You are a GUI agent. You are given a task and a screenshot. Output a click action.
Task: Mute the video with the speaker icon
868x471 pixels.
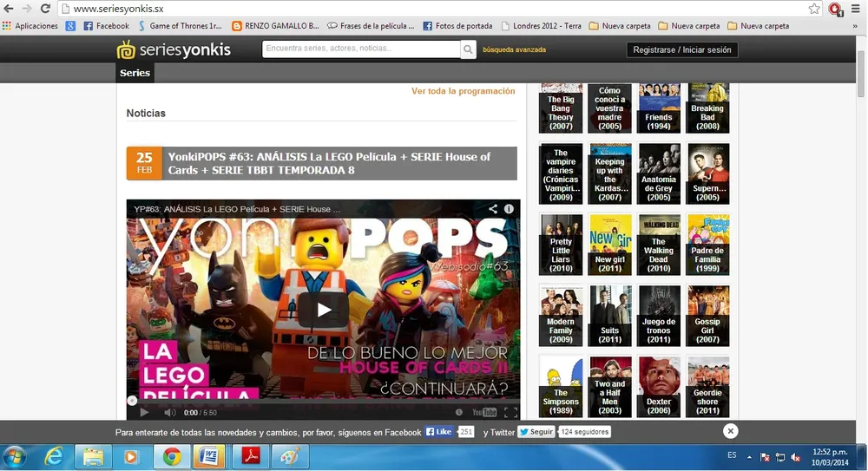[169, 412]
